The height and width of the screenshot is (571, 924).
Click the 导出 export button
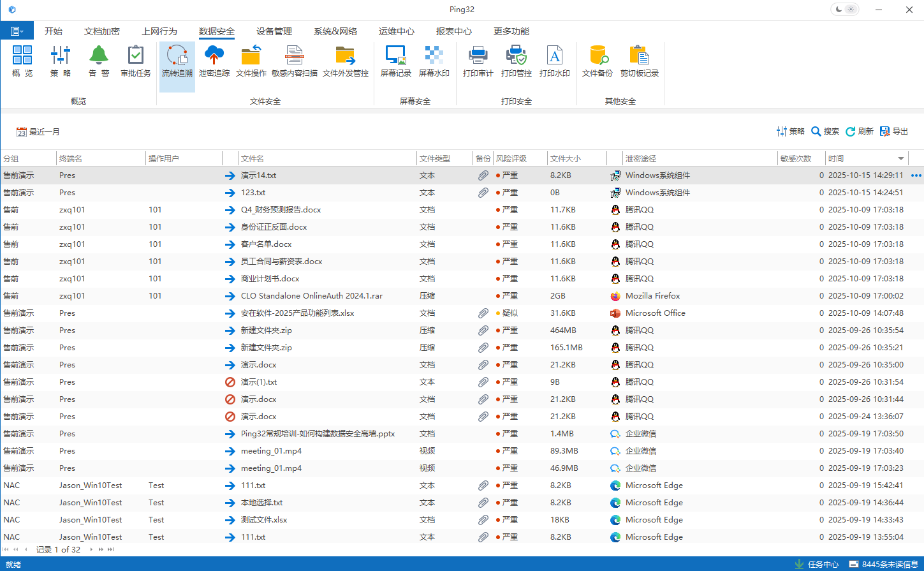click(x=894, y=131)
